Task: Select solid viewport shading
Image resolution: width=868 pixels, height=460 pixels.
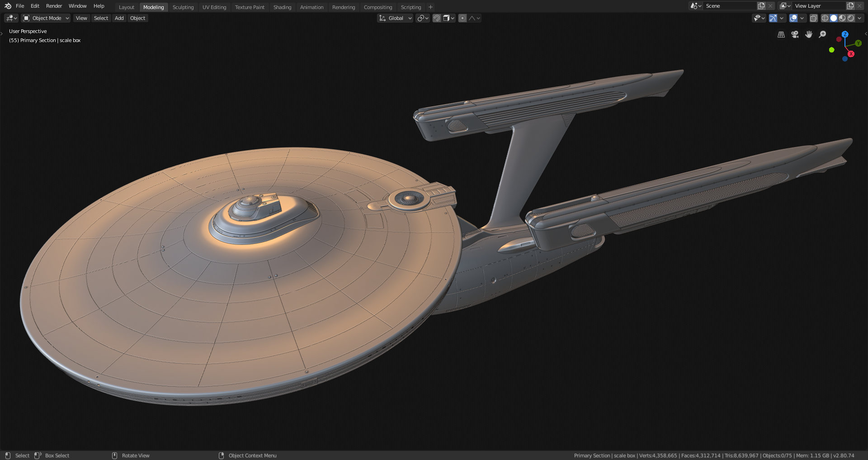Action: 834,18
